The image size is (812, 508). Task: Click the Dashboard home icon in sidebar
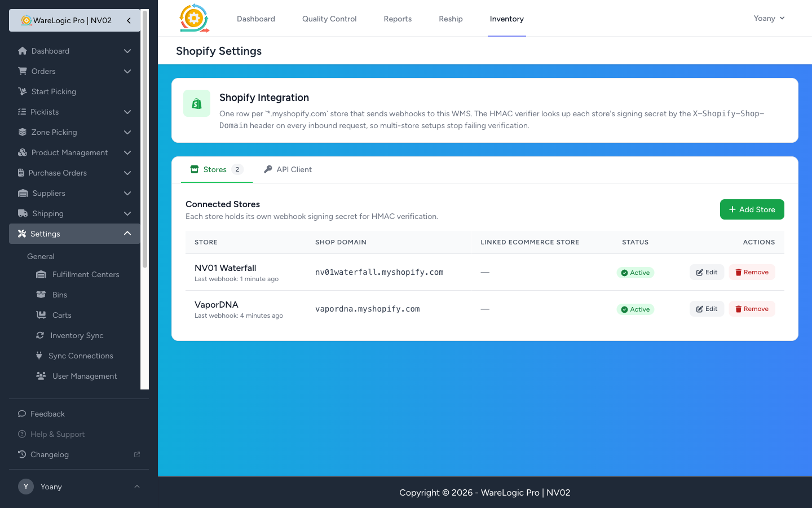click(23, 51)
